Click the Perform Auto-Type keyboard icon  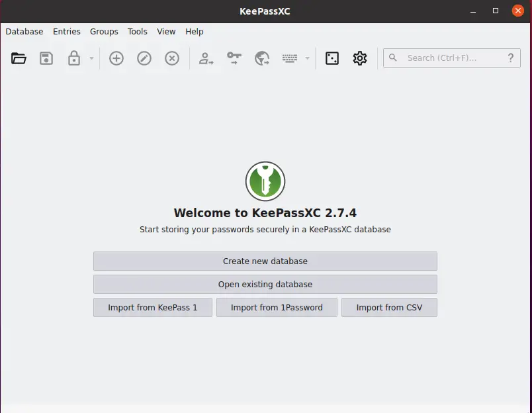coord(290,58)
